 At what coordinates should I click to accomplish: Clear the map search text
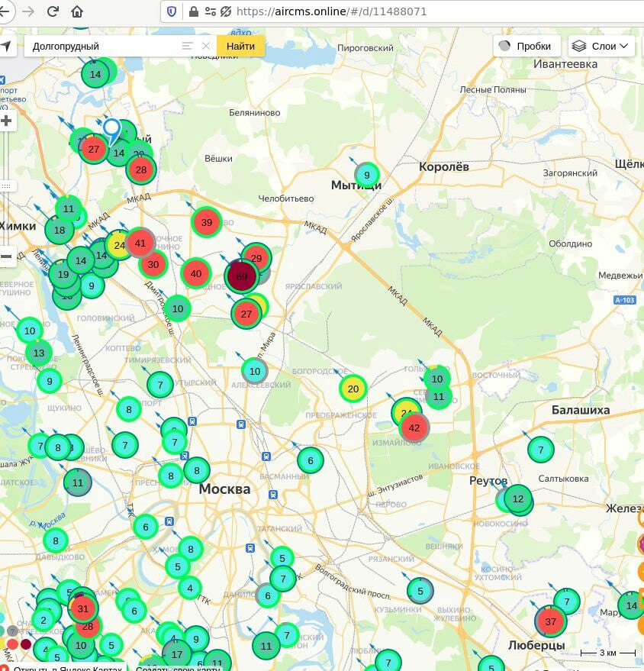(x=206, y=47)
